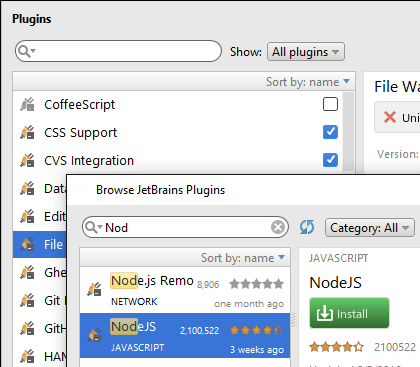Select the Node.js Remo result row
420x367 pixels.
click(x=185, y=290)
